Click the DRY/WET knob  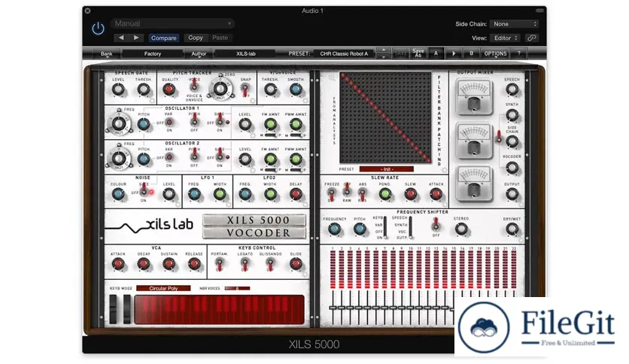512,229
